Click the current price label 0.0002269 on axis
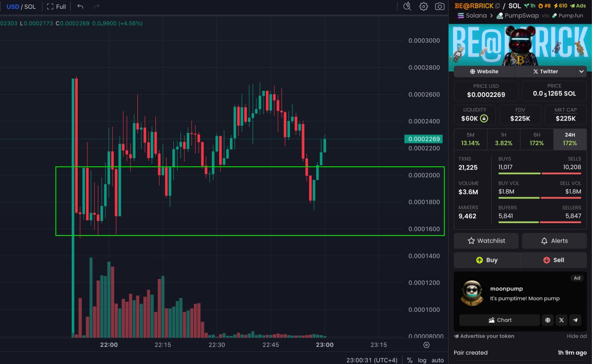Image resolution: width=592 pixels, height=364 pixels. coord(423,139)
